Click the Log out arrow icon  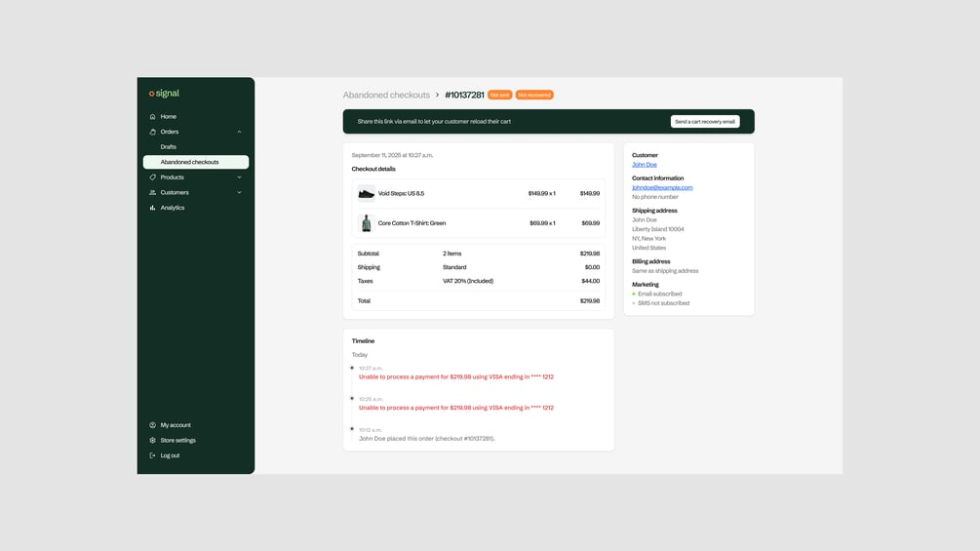[152, 455]
